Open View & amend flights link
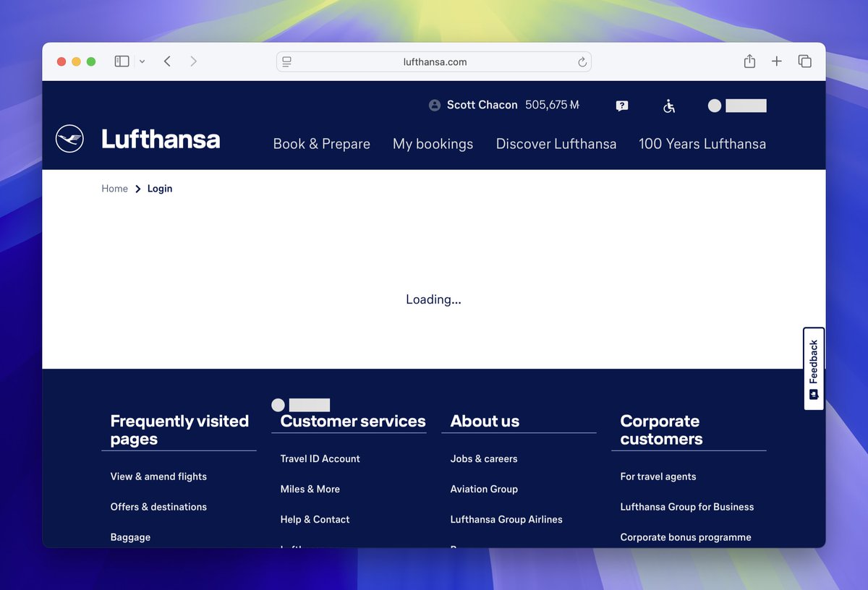This screenshot has height=590, width=868. (158, 476)
